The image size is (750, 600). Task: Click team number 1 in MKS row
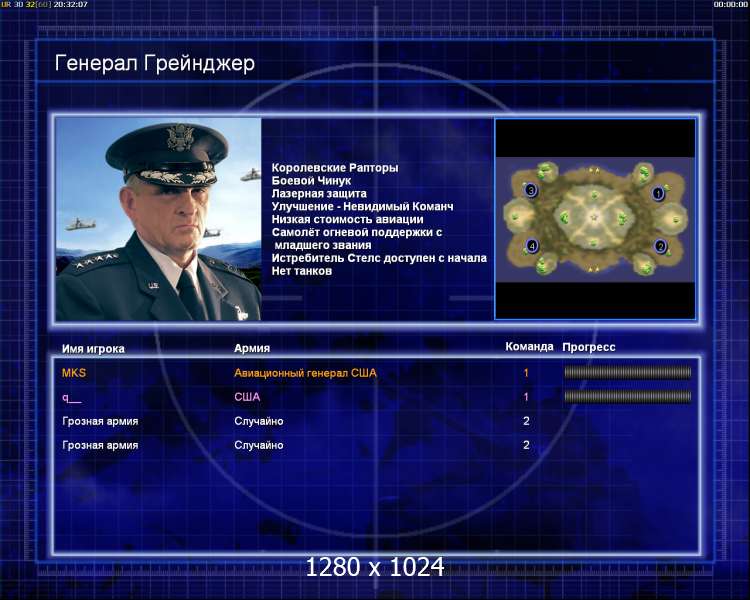pos(526,373)
